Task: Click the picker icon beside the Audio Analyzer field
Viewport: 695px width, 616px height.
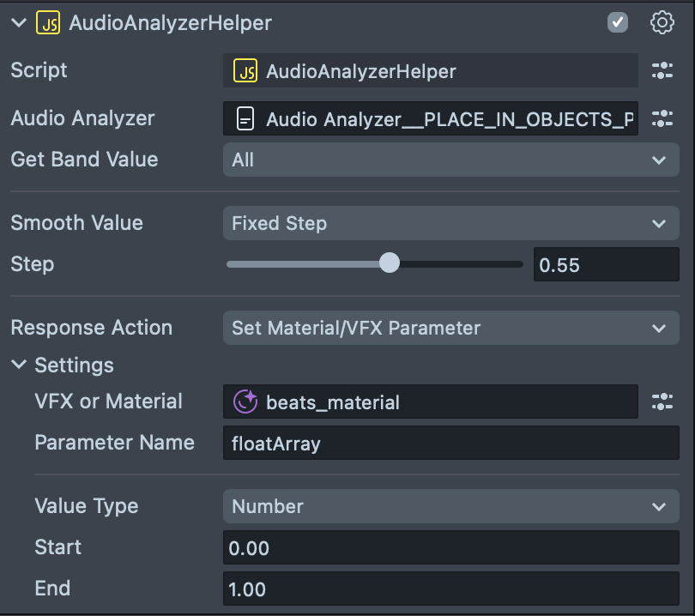Action: 662,119
